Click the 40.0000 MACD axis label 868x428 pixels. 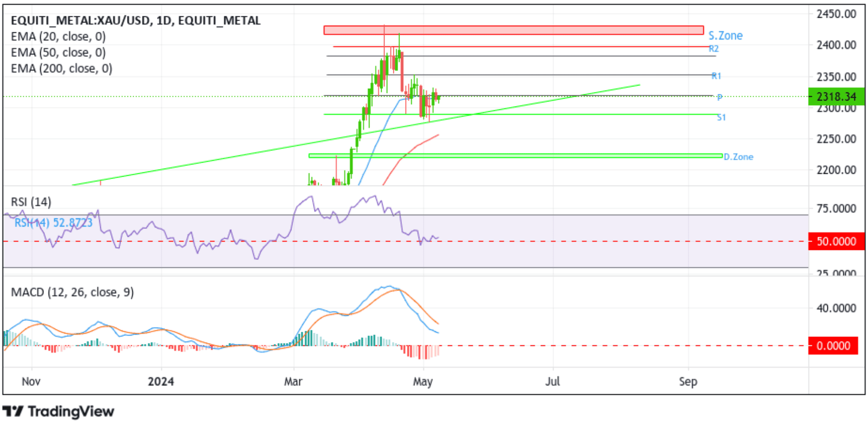(836, 308)
